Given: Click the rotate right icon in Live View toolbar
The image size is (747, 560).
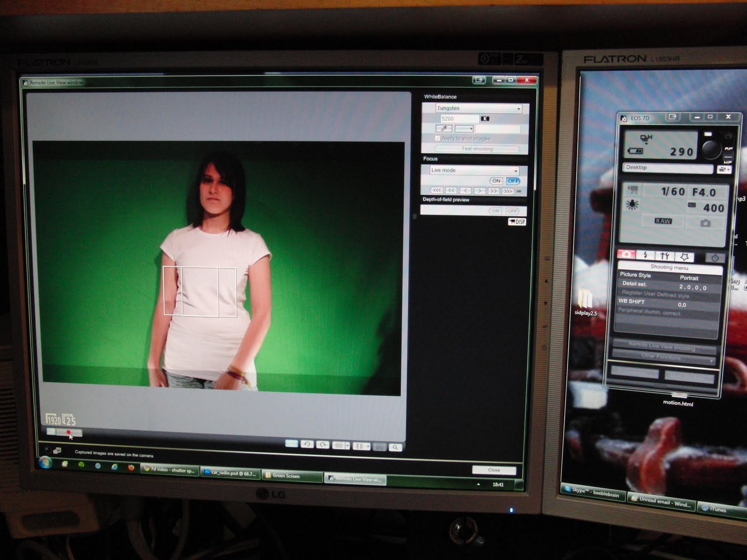Looking at the screenshot, I should click(x=323, y=445).
